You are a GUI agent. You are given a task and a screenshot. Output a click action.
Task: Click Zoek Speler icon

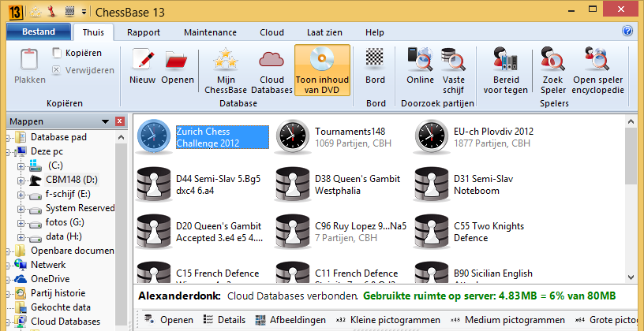(553, 59)
